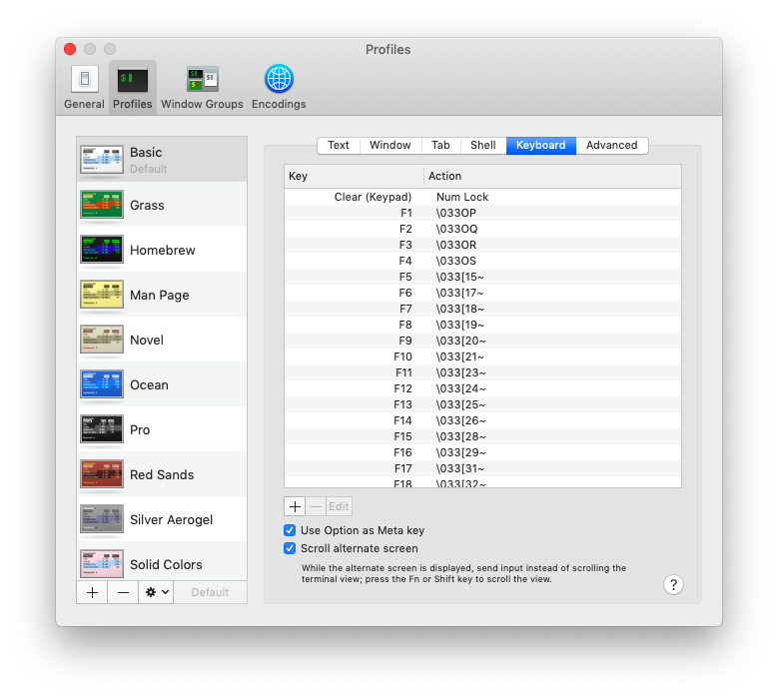Remove selected profile with minus button

pyautogui.click(x=123, y=592)
